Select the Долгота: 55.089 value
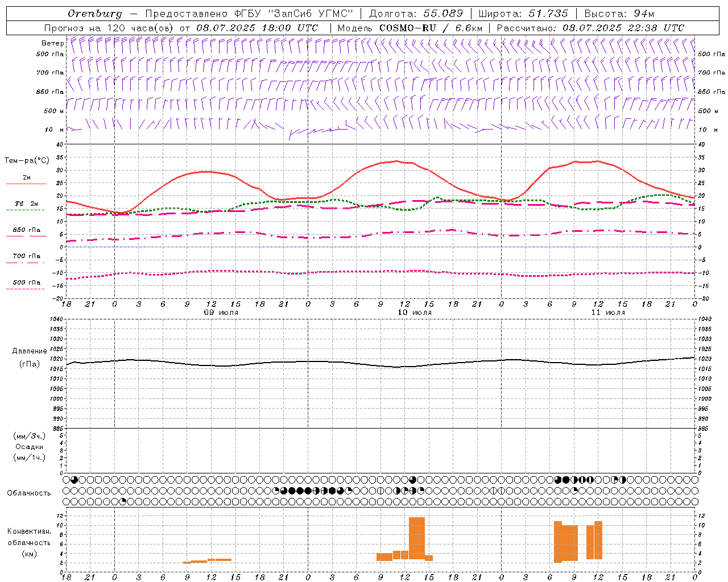The height and width of the screenshot is (582, 728). 416,14
